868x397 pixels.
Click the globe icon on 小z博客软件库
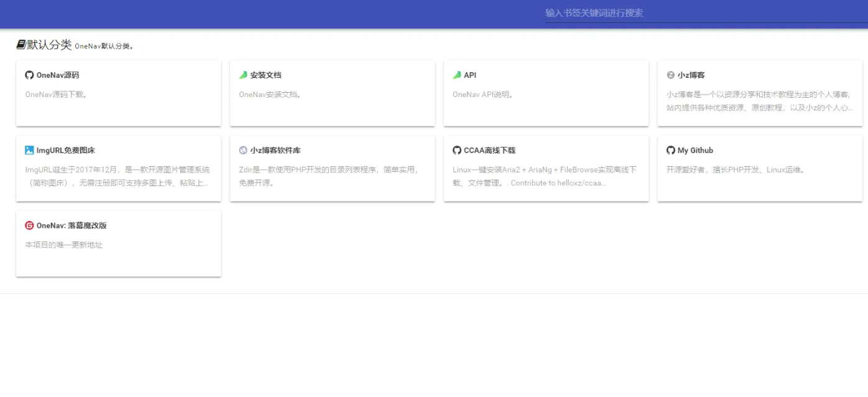coord(243,150)
